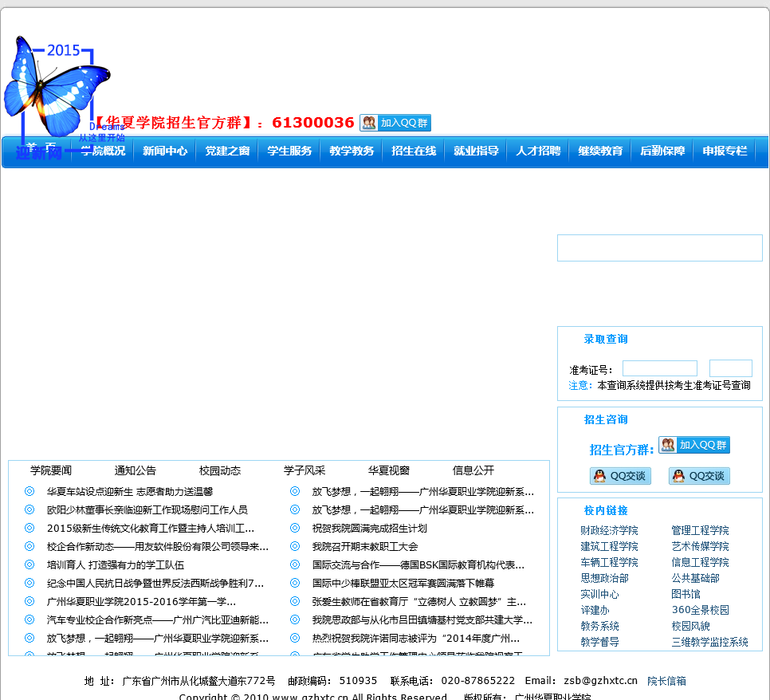The image size is (770, 700).
Task: Open news 国际交流与合作 德国BSK
Action: pos(418,565)
